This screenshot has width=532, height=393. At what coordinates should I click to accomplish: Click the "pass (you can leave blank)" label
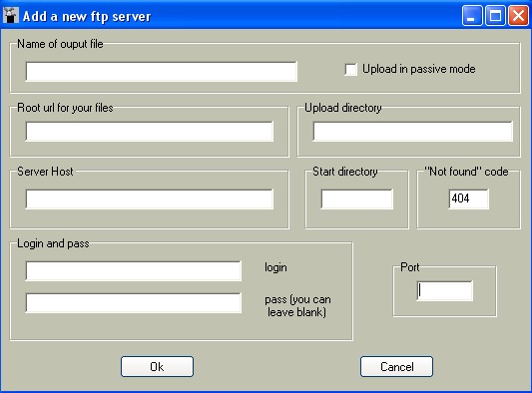[x=297, y=306]
